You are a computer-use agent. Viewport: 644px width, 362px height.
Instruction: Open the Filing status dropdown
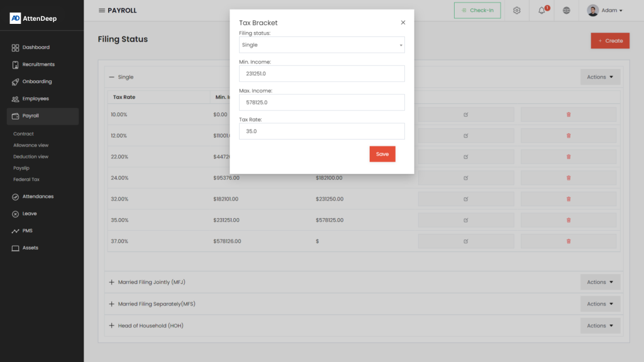pyautogui.click(x=321, y=45)
